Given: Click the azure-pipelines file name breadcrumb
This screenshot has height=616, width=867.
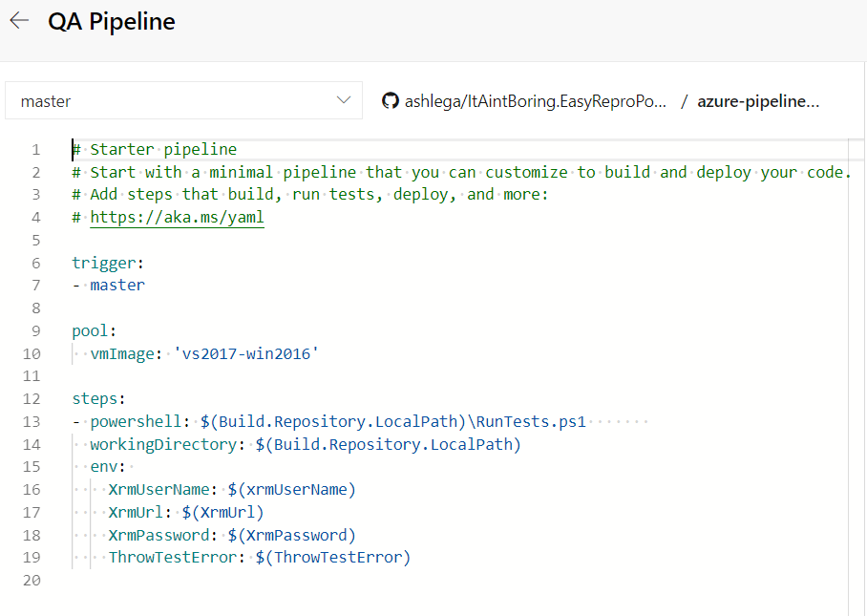Looking at the screenshot, I should pos(758,101).
